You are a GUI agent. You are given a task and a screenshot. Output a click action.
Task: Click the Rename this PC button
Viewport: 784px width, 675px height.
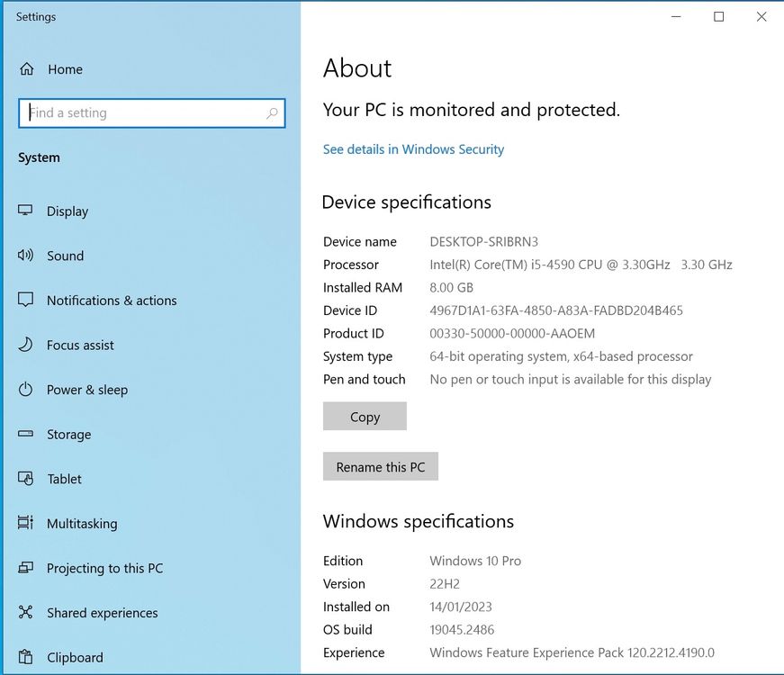pos(381,467)
